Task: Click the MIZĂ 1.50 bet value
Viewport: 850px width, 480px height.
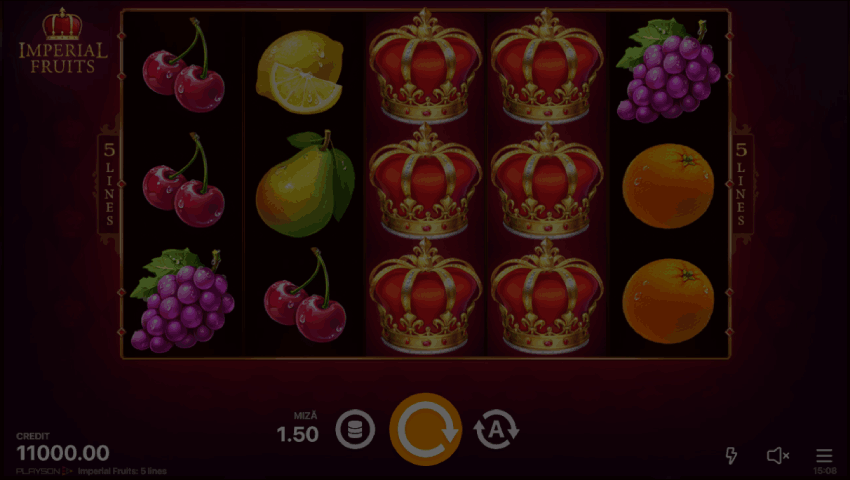Action: pos(298,428)
